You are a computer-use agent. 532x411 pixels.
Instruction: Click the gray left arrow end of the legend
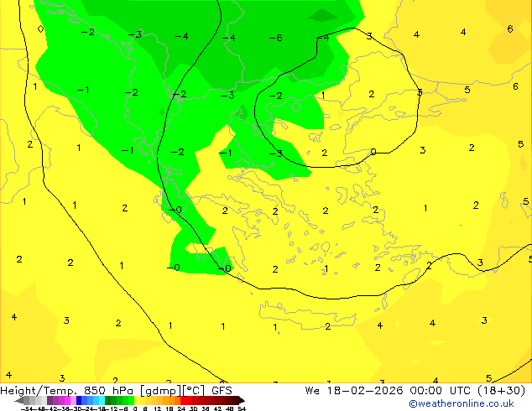coord(19,400)
